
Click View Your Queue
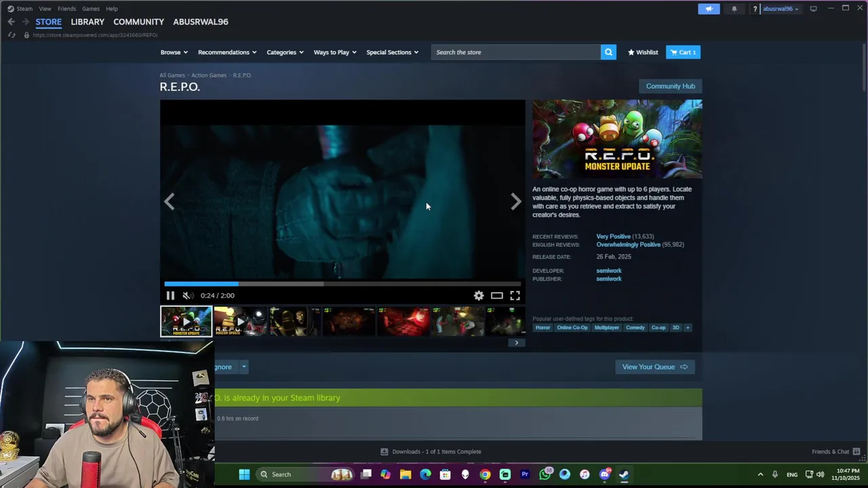[655, 367]
